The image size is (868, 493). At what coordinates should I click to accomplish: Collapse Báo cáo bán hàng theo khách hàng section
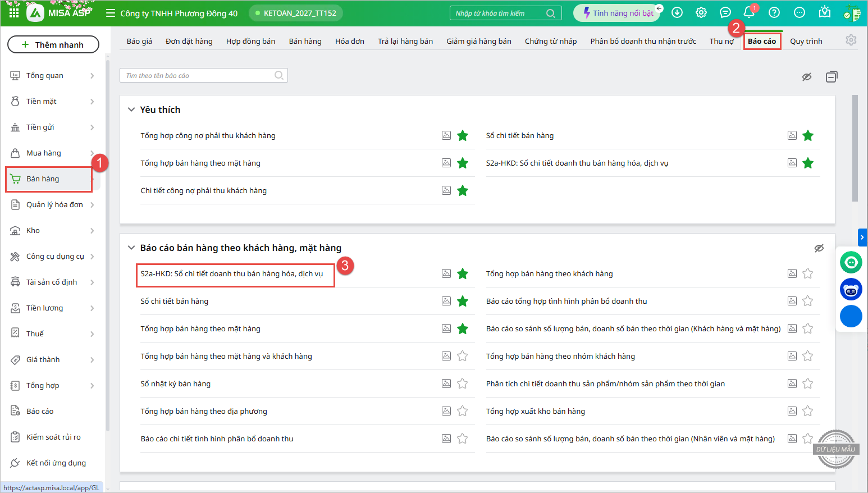(131, 248)
